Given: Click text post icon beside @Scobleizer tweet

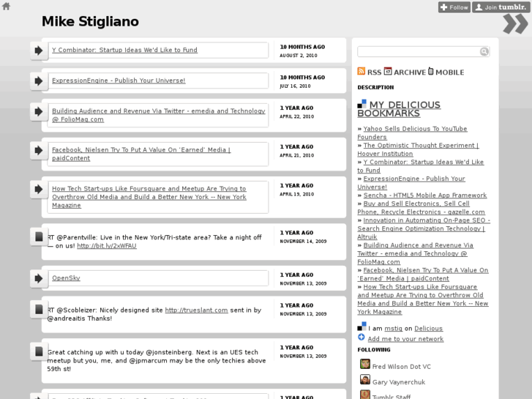Looking at the screenshot, I should [x=39, y=309].
